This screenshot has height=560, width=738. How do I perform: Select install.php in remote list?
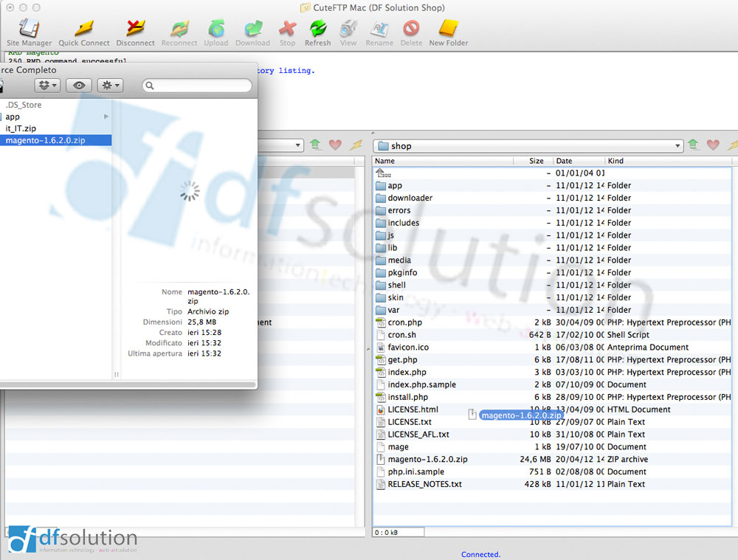pos(553,397)
